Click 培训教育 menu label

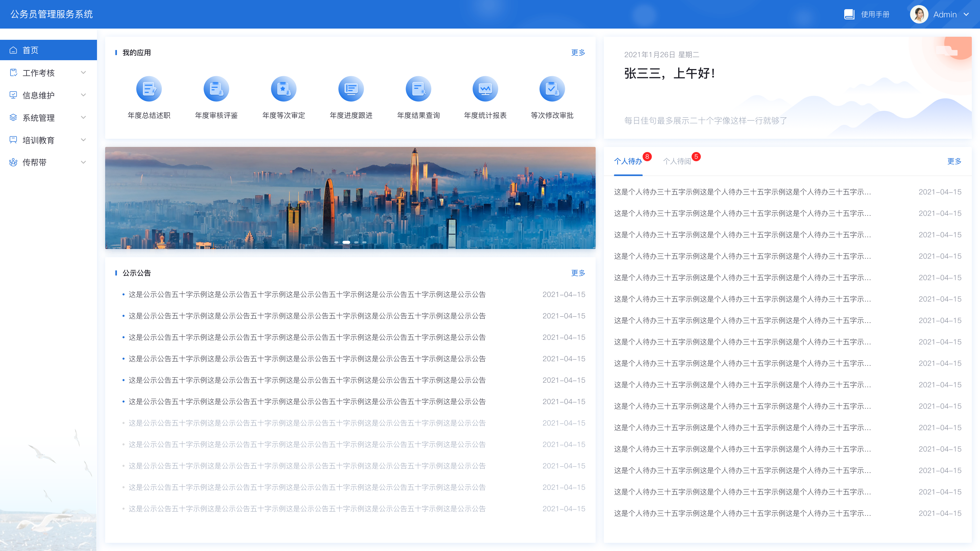[x=38, y=140]
